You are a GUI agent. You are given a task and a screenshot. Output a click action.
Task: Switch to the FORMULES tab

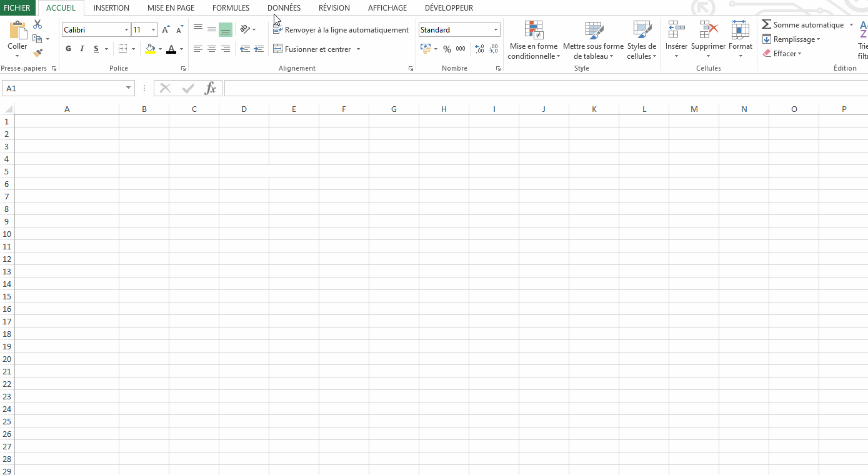click(x=231, y=8)
